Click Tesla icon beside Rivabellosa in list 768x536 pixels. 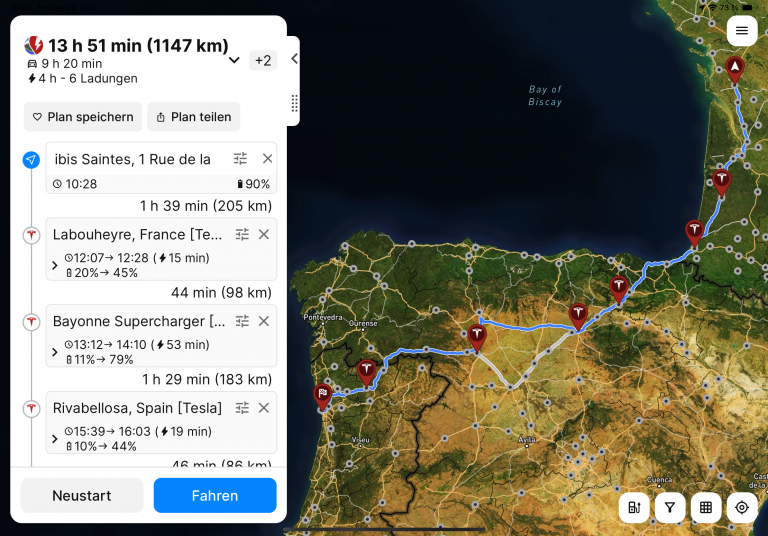pyautogui.click(x=31, y=408)
